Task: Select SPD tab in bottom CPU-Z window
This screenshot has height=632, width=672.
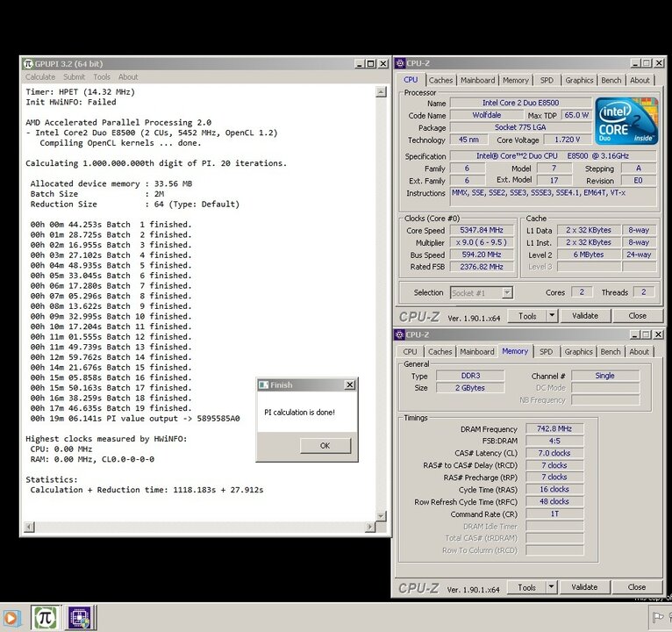Action: (x=546, y=352)
